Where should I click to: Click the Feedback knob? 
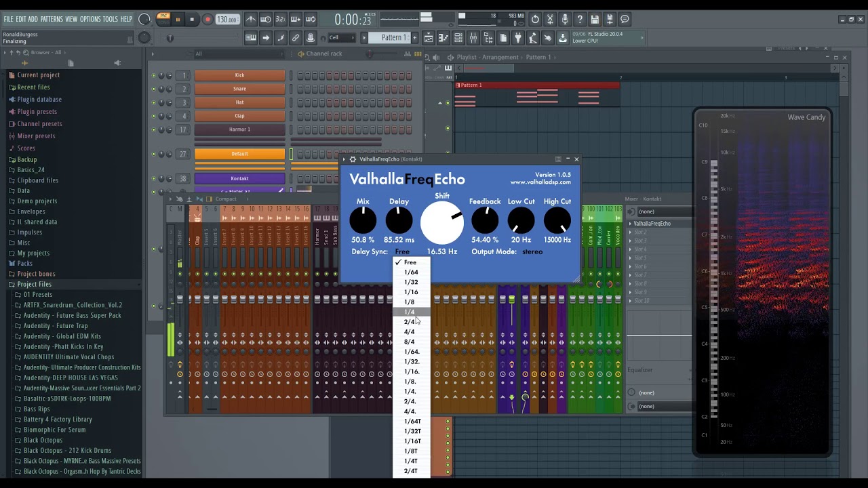point(485,220)
